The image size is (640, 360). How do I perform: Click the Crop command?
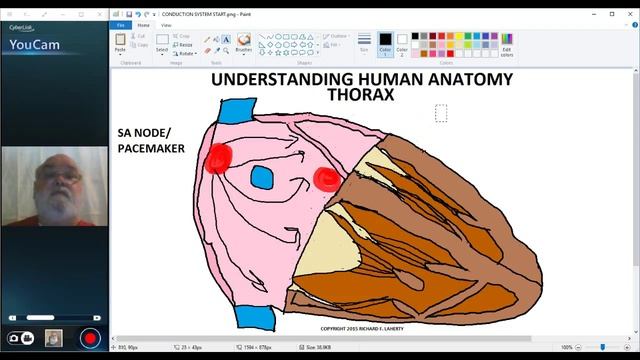181,36
